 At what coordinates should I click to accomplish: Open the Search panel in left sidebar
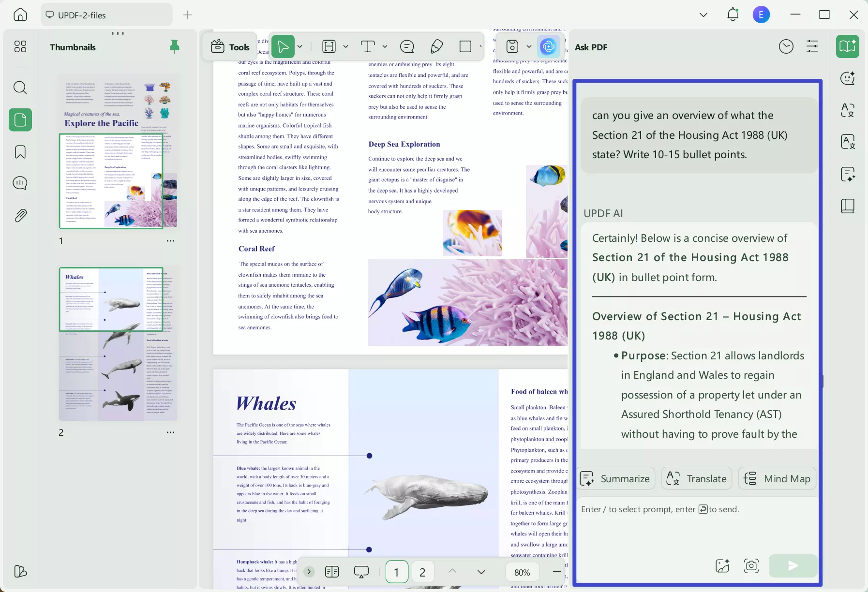(20, 88)
